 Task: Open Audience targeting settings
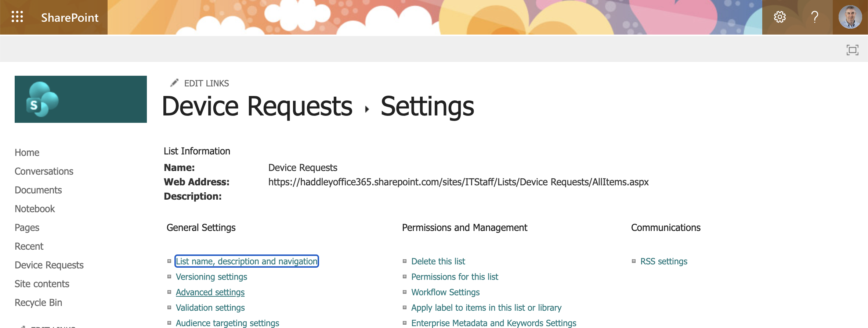coord(228,323)
